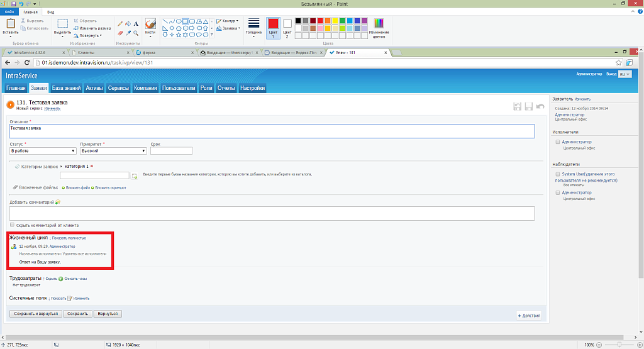Select the Pencil tool
This screenshot has height=349, width=644.
(119, 23)
